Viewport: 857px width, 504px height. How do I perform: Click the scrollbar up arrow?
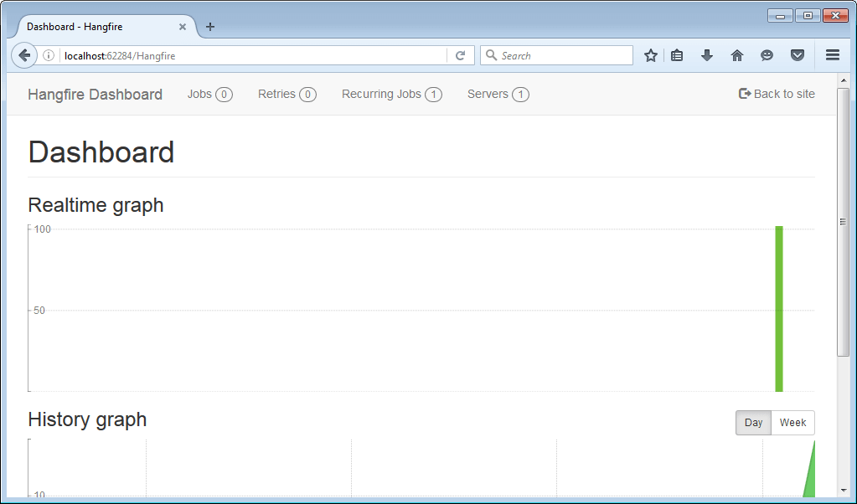[x=843, y=80]
